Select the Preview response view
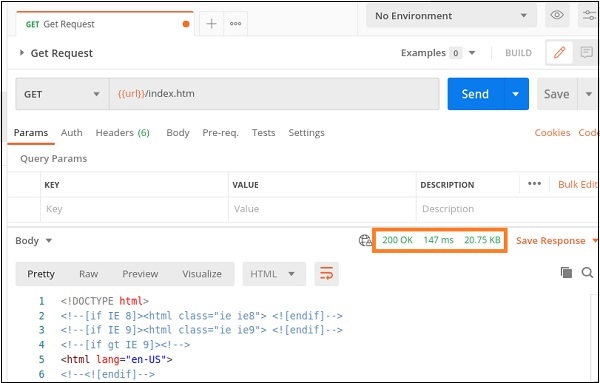 point(140,274)
